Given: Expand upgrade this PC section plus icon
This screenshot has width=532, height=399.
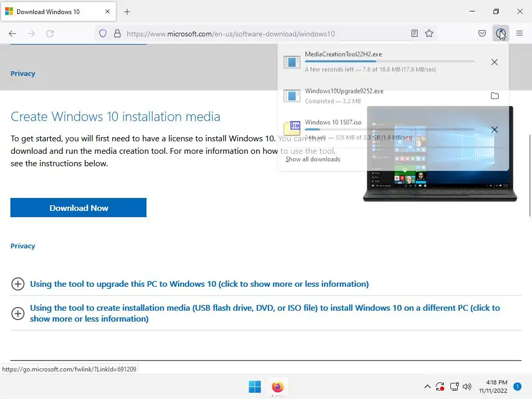Looking at the screenshot, I should [x=18, y=284].
